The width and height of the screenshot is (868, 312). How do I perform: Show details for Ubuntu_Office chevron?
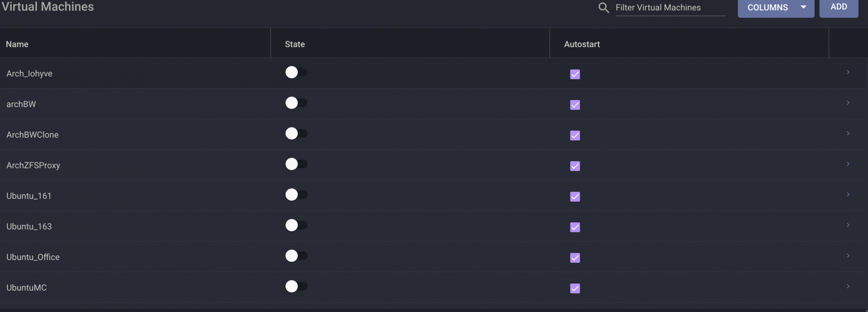point(848,256)
